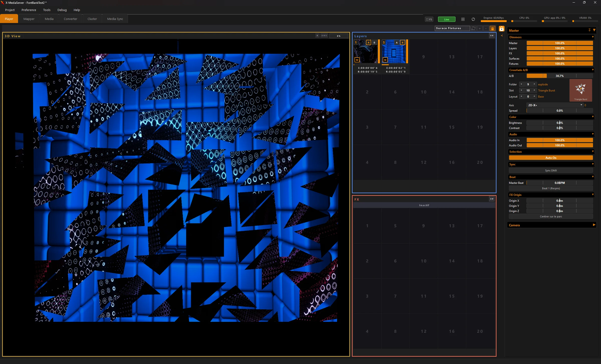Screen dimensions: 601x364
Task: Toggle the large orange padlock button
Action: [502, 29]
